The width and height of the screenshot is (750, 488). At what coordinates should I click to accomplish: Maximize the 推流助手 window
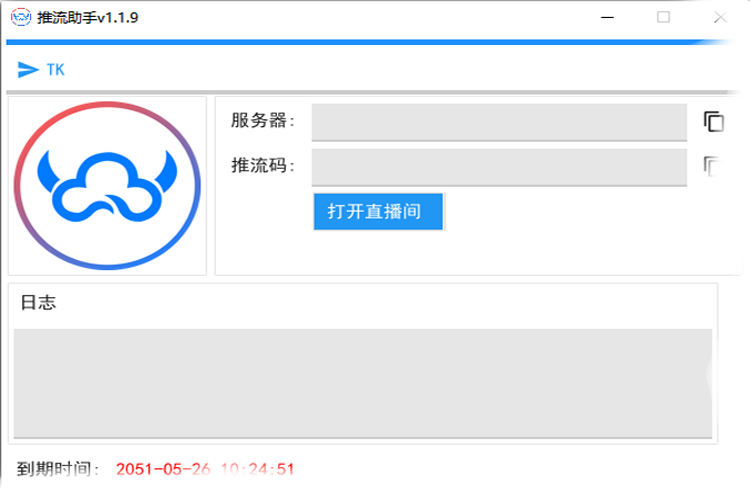(663, 18)
